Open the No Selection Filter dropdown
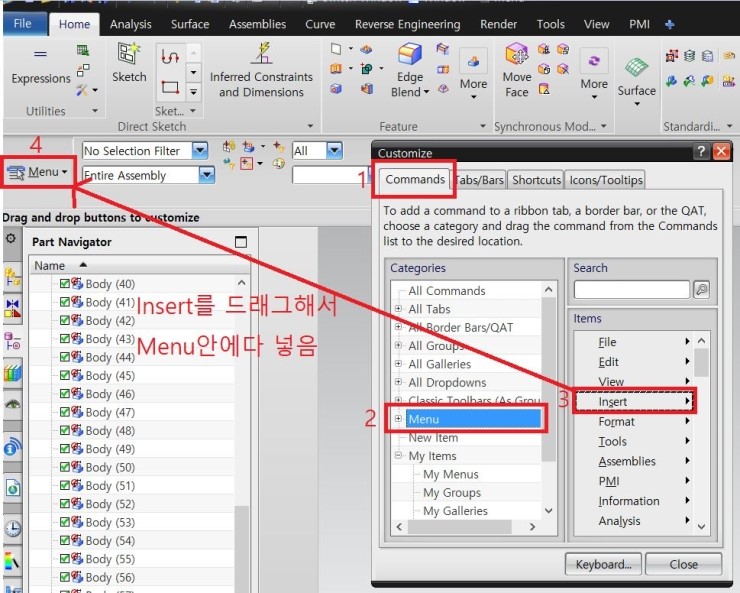The height and width of the screenshot is (593, 740). point(200,151)
